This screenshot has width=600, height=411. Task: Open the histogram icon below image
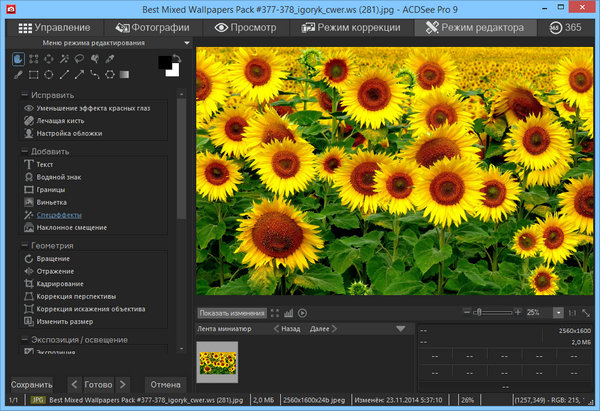pyautogui.click(x=288, y=314)
